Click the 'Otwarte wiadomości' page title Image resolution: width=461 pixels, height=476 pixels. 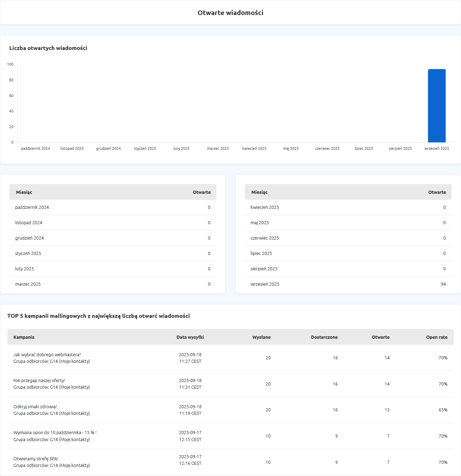click(x=230, y=13)
